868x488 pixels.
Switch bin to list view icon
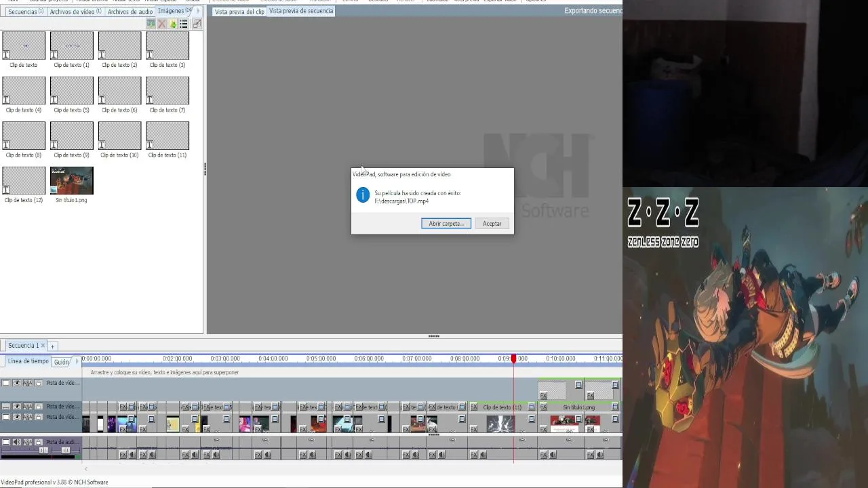click(x=184, y=24)
